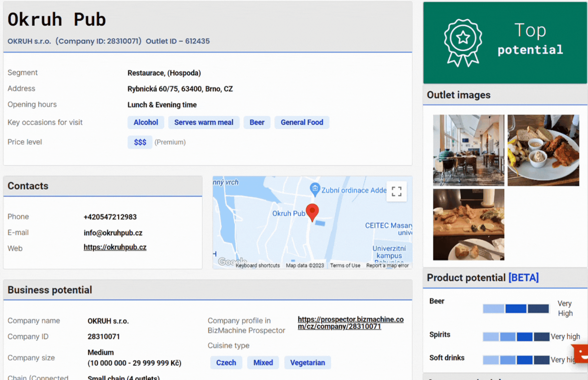Click the Outlet images section header
This screenshot has height=380, width=588.
point(505,95)
